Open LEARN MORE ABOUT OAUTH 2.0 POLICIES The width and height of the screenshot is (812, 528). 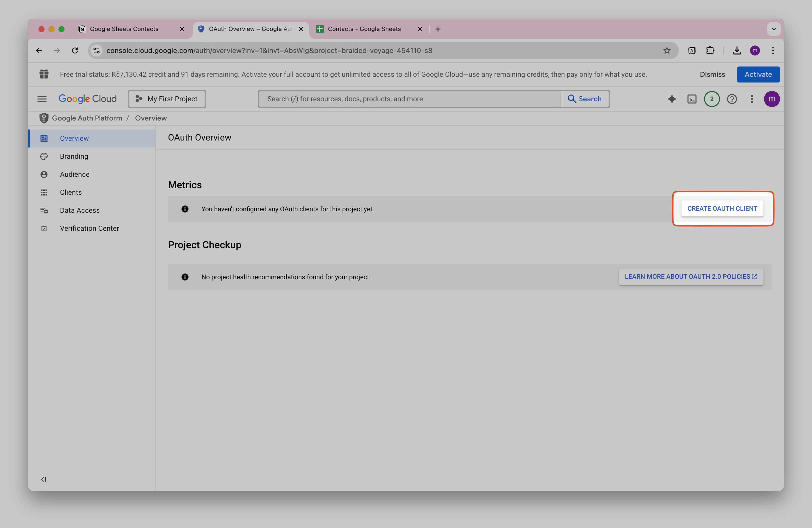[690, 276]
